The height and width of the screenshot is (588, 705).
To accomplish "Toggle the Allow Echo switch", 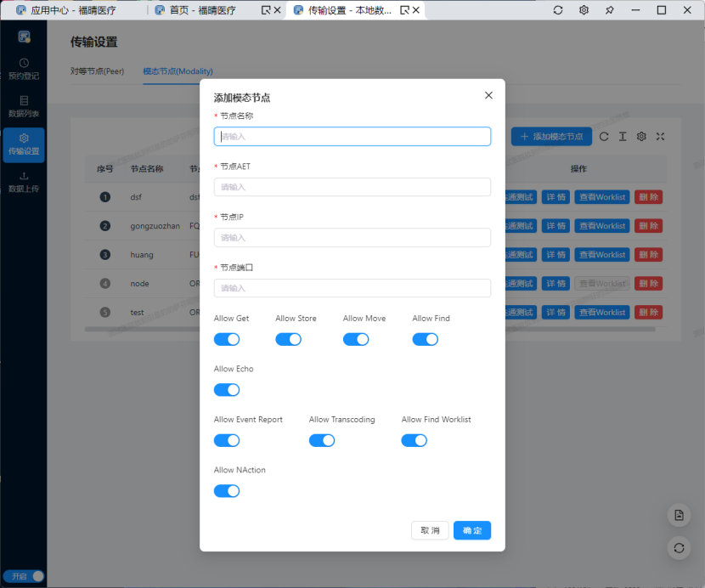I will tap(227, 390).
